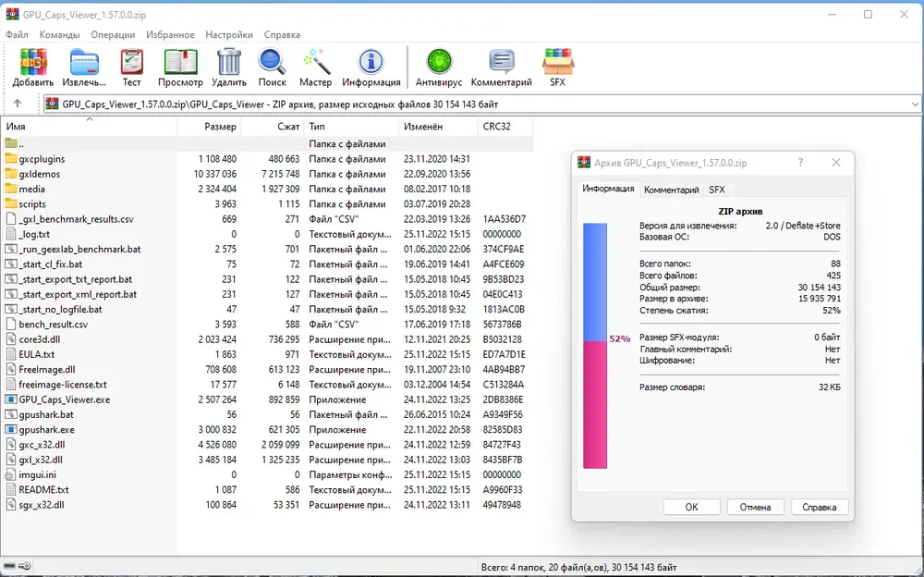Click the Отмена button
The image size is (924, 577).
click(755, 507)
